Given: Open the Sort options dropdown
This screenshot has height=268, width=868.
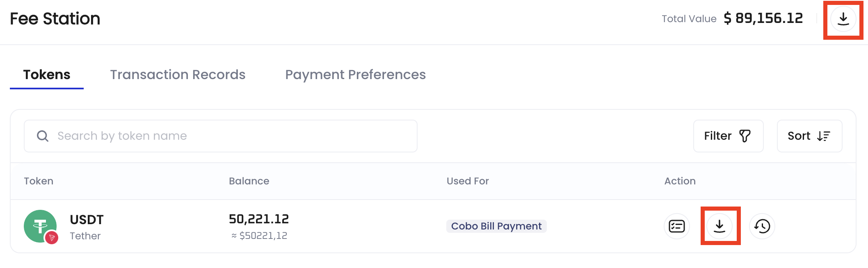Looking at the screenshot, I should pyautogui.click(x=809, y=136).
